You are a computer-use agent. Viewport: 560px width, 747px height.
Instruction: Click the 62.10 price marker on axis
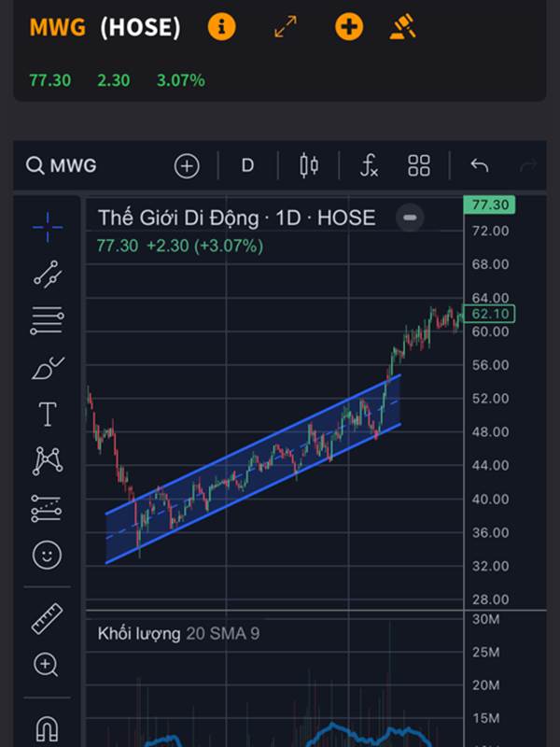click(x=489, y=314)
